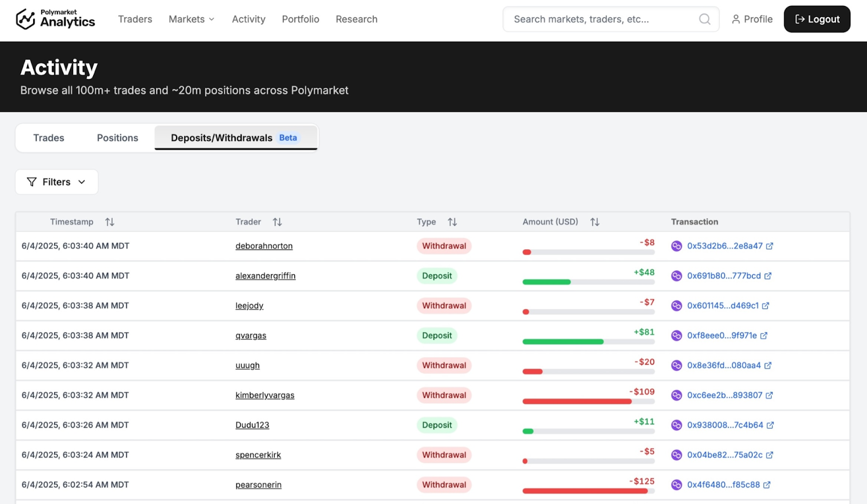
Task: Click the search magnifying glass icon
Action: click(x=704, y=19)
